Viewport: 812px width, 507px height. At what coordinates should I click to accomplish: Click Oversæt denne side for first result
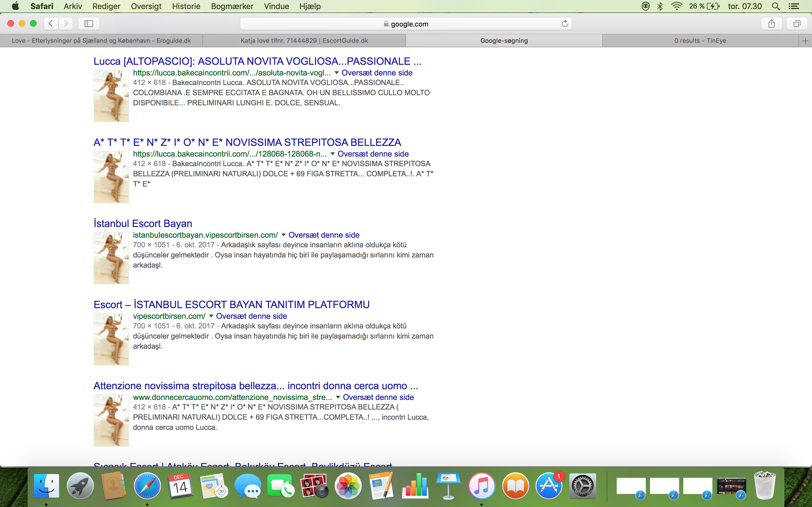tap(377, 73)
